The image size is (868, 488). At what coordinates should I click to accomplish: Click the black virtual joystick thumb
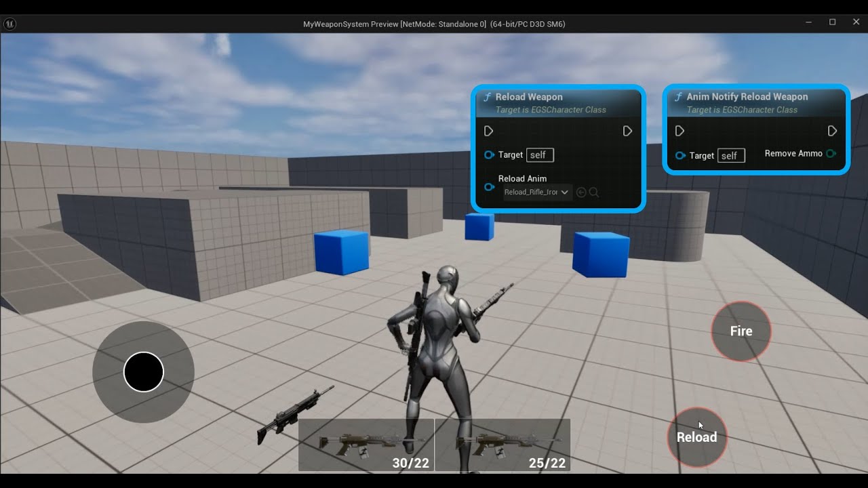pos(144,372)
